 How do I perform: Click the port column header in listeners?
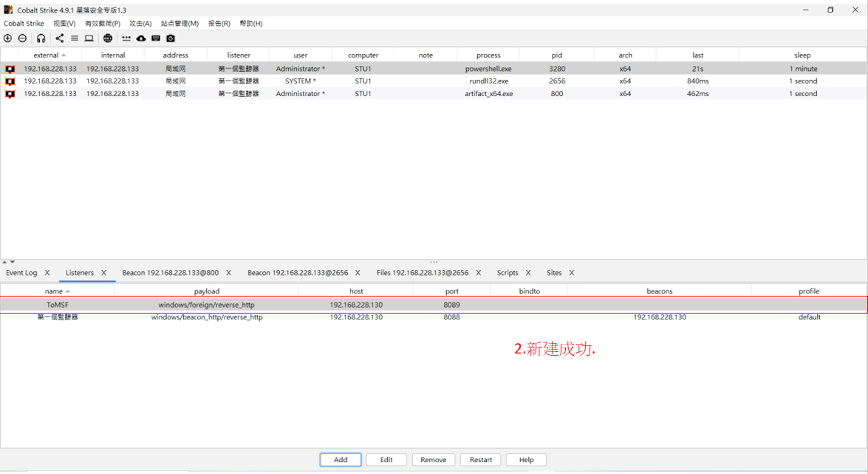[451, 291]
